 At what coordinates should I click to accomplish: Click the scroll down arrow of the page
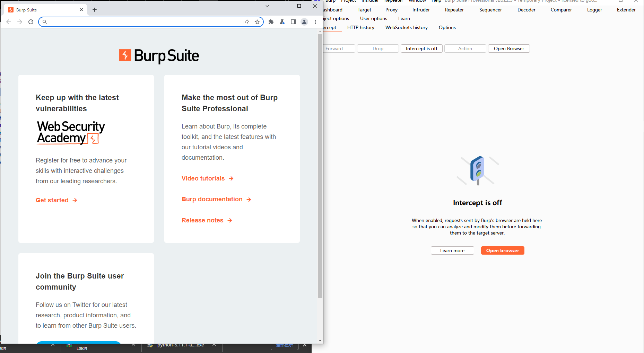(320, 341)
